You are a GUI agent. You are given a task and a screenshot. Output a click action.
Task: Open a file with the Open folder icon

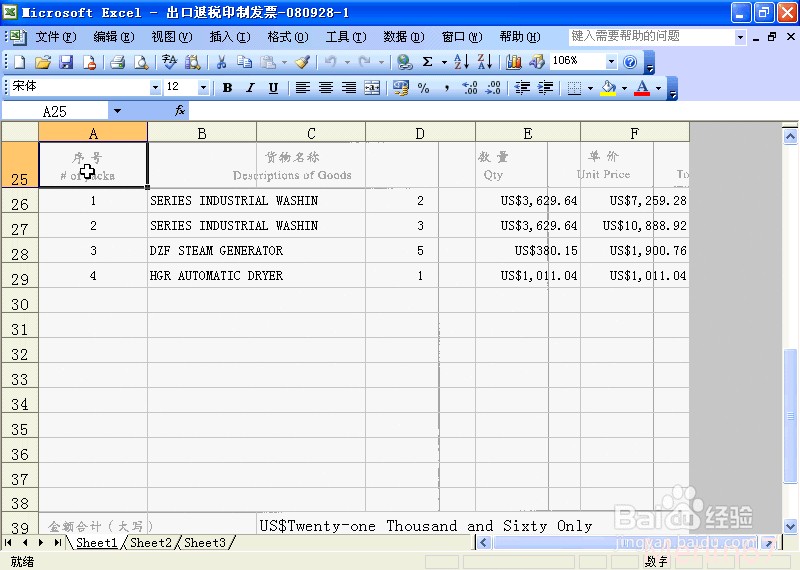pyautogui.click(x=43, y=62)
